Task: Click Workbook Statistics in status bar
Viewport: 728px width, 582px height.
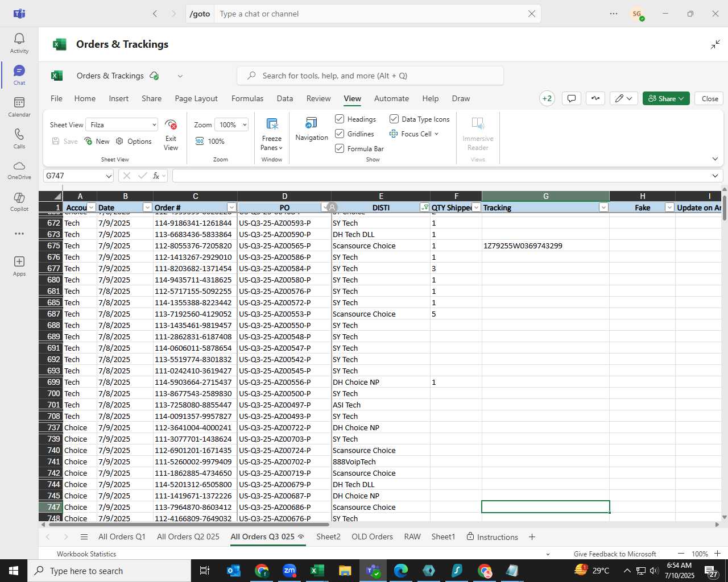Action: click(86, 554)
